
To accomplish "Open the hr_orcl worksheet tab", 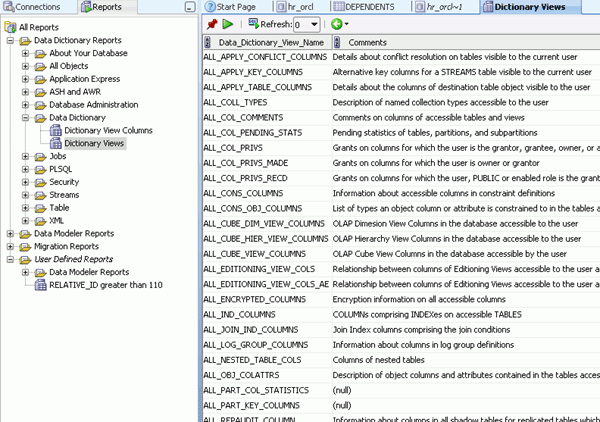I will pyautogui.click(x=295, y=7).
